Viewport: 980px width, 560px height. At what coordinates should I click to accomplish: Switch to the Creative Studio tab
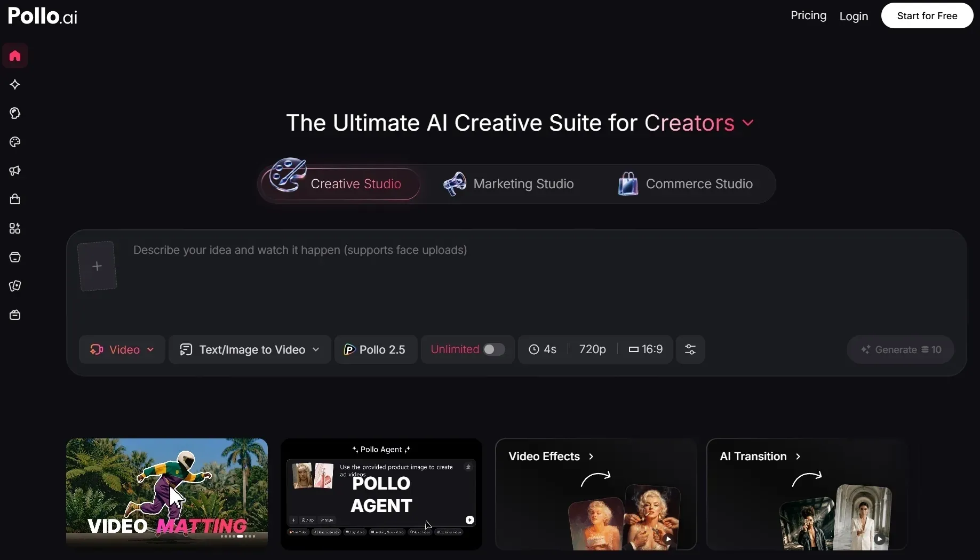(x=340, y=184)
